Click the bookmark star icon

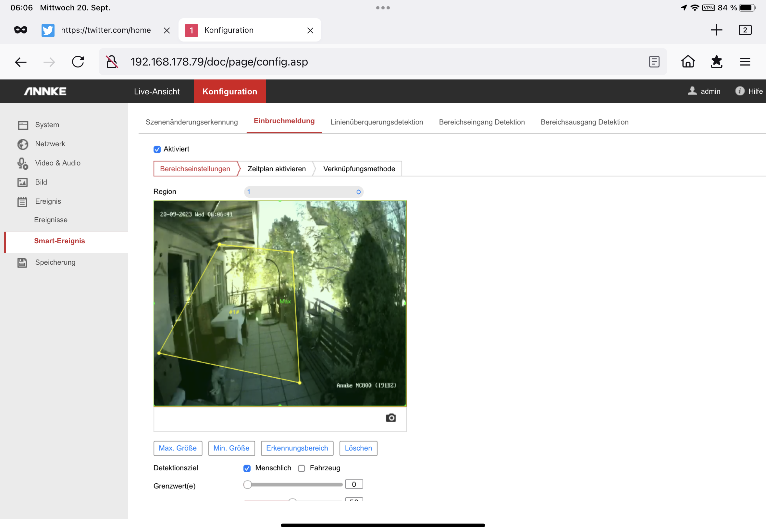[716, 62]
